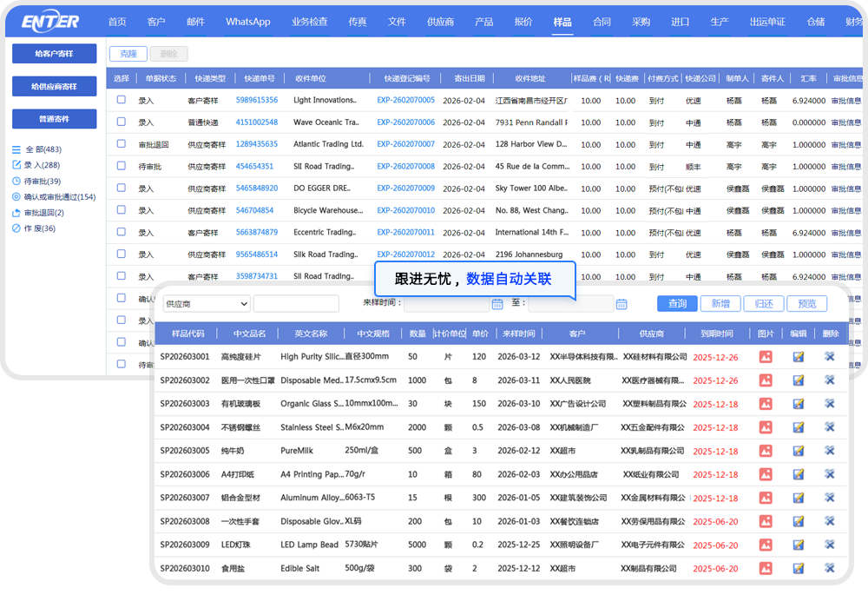Click the 至 end date field
Screen dimensions: 868x608
pos(571,303)
